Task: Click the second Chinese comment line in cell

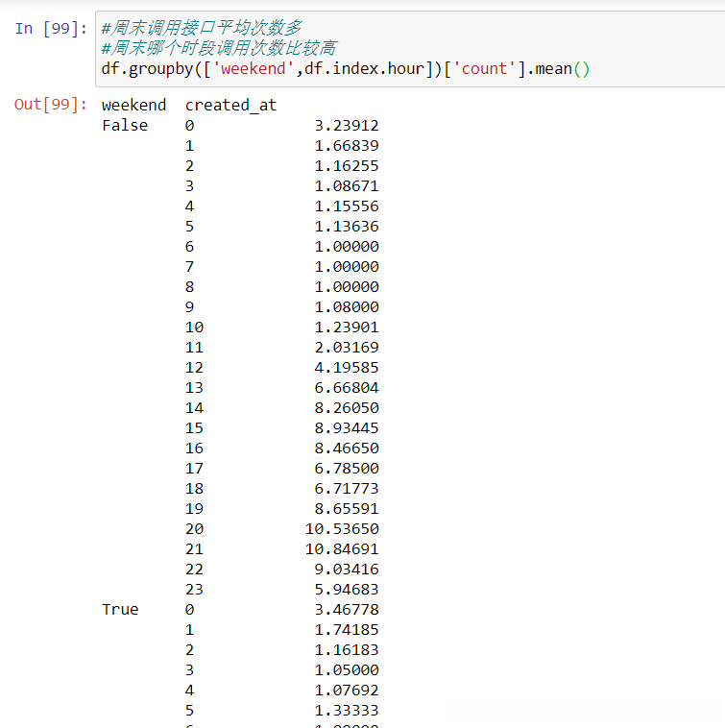Action: pyautogui.click(x=219, y=48)
